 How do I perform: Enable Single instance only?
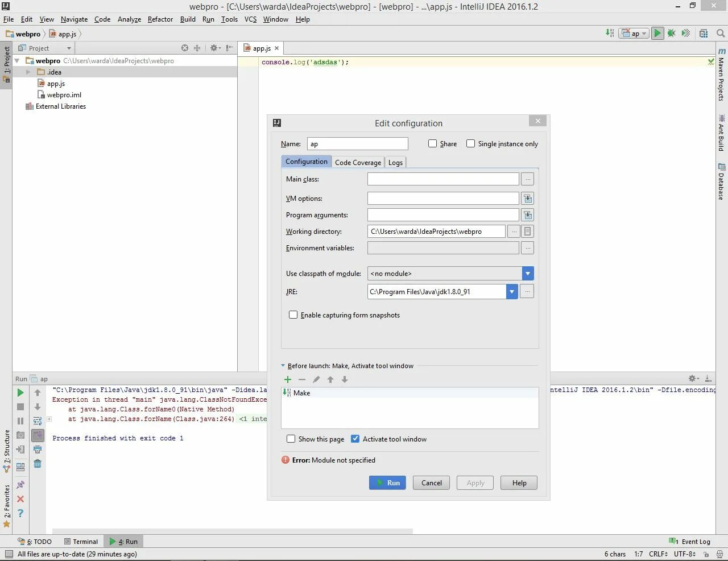click(470, 144)
